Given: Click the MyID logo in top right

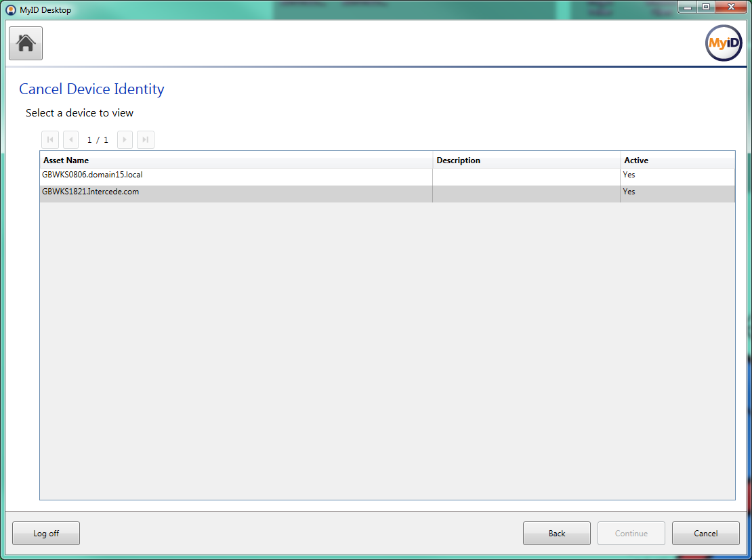Looking at the screenshot, I should pyautogui.click(x=724, y=43).
